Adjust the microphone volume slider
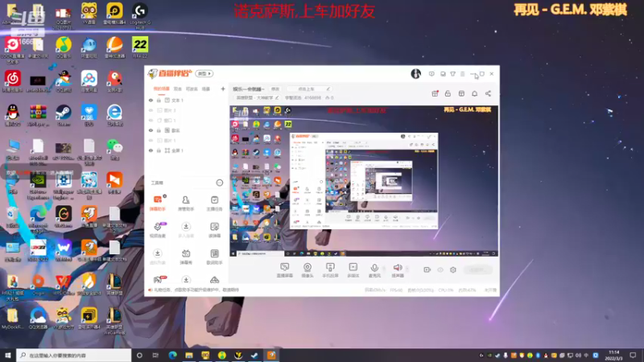The height and width of the screenshot is (362, 644). (384, 269)
